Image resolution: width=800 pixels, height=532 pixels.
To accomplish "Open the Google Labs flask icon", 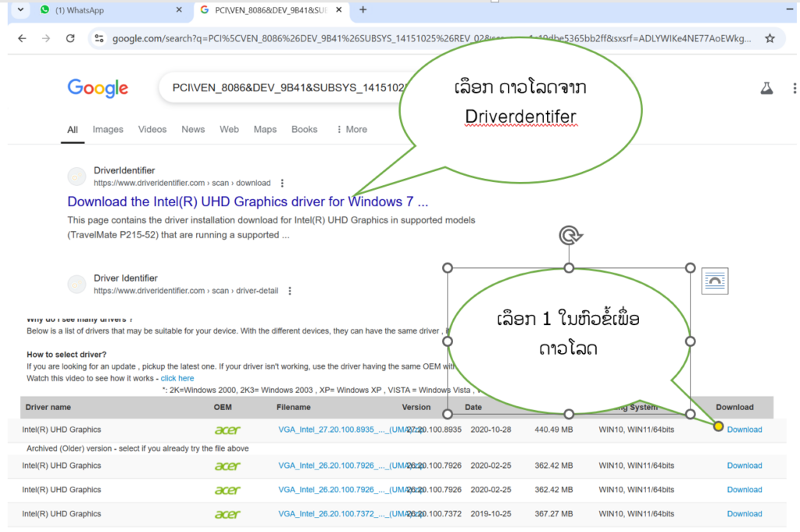I will pos(766,88).
